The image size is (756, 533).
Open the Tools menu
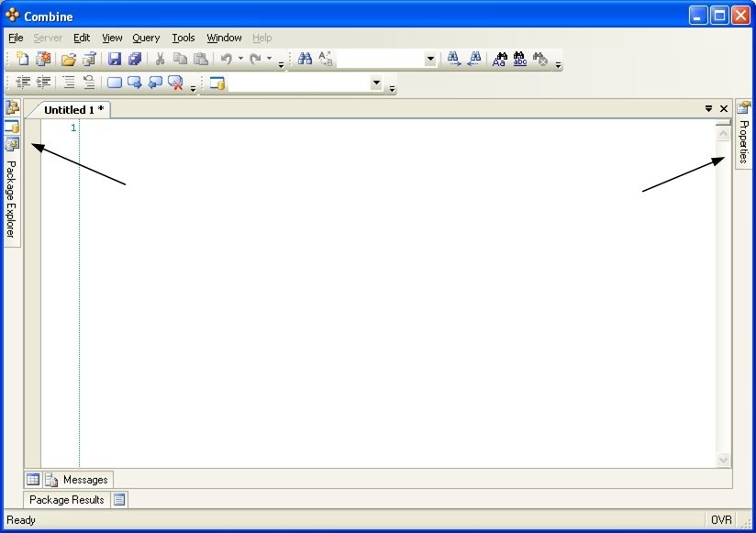point(183,38)
